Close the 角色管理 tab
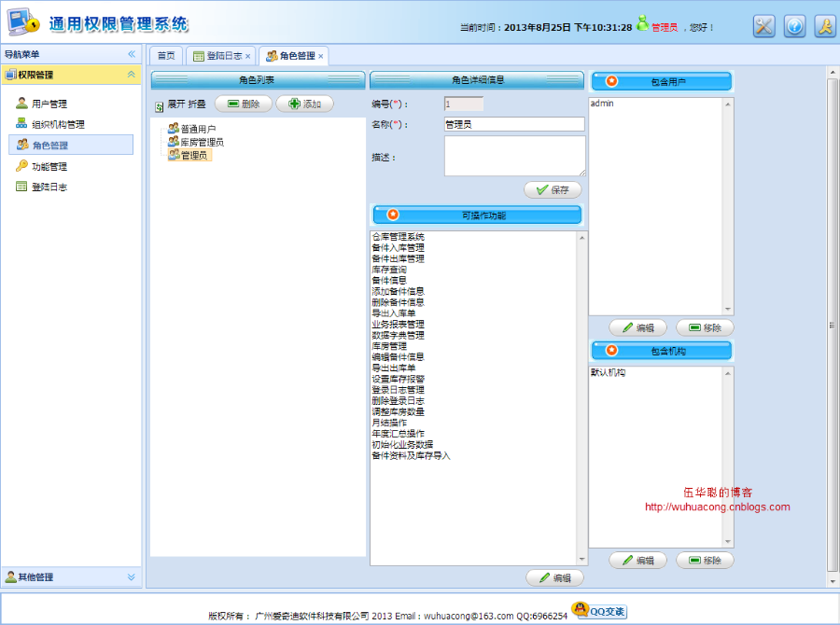840x625 pixels. point(320,56)
